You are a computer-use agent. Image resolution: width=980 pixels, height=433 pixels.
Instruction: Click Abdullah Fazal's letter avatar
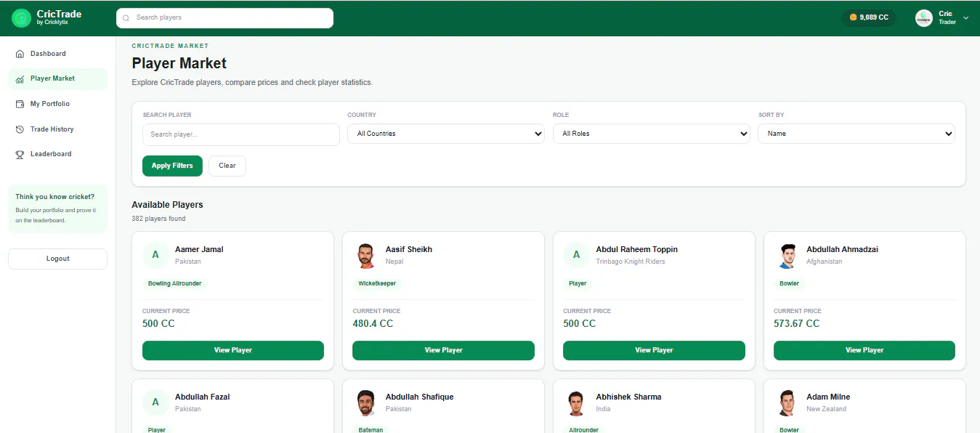155,402
